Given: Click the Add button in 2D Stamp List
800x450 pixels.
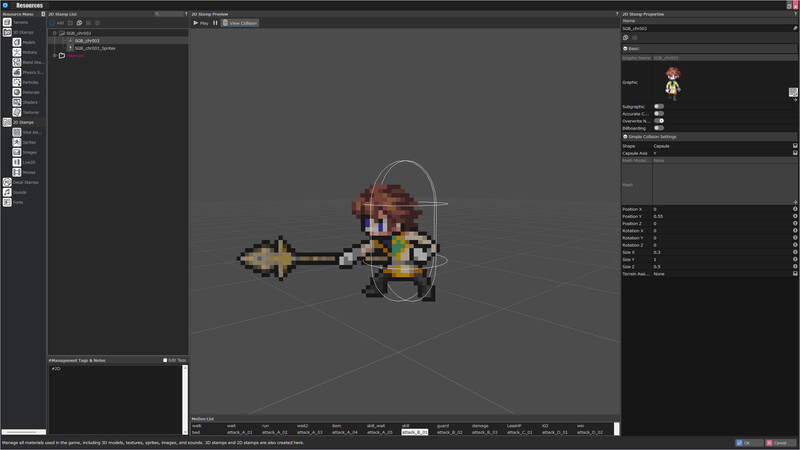Looking at the screenshot, I should coord(57,23).
